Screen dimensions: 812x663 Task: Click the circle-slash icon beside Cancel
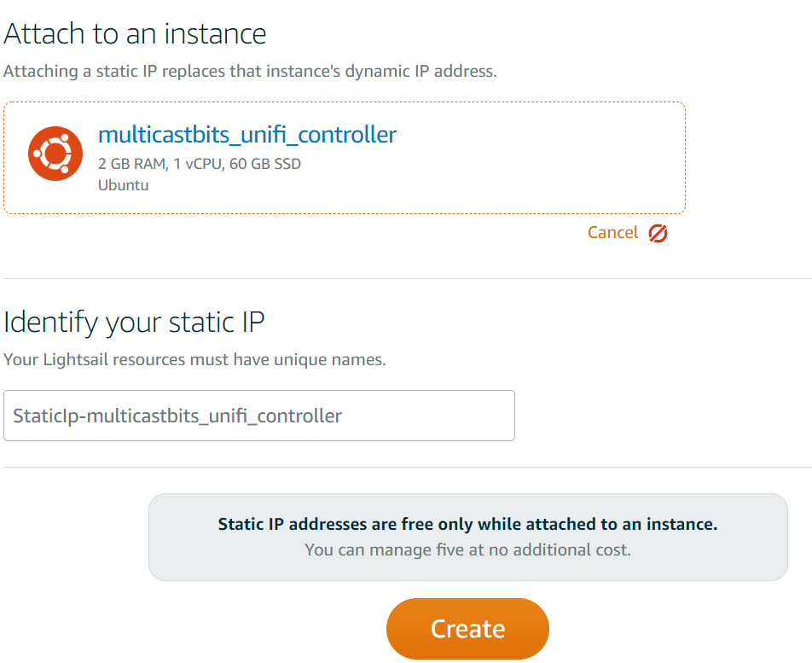click(x=658, y=233)
